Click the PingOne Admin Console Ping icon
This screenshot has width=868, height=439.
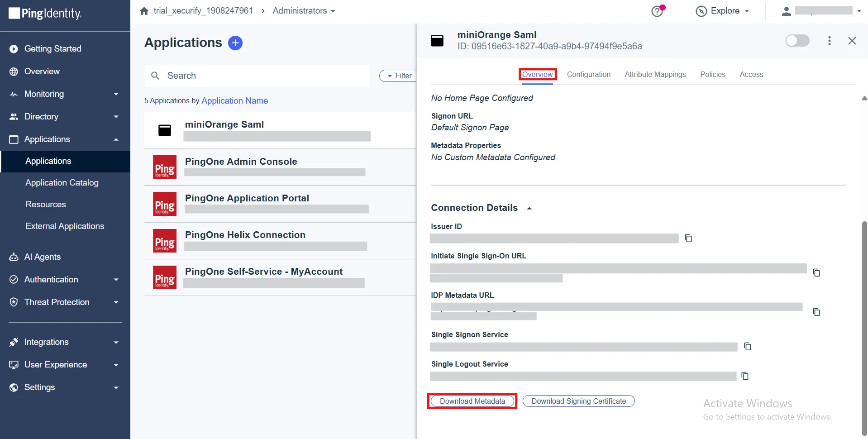point(165,167)
